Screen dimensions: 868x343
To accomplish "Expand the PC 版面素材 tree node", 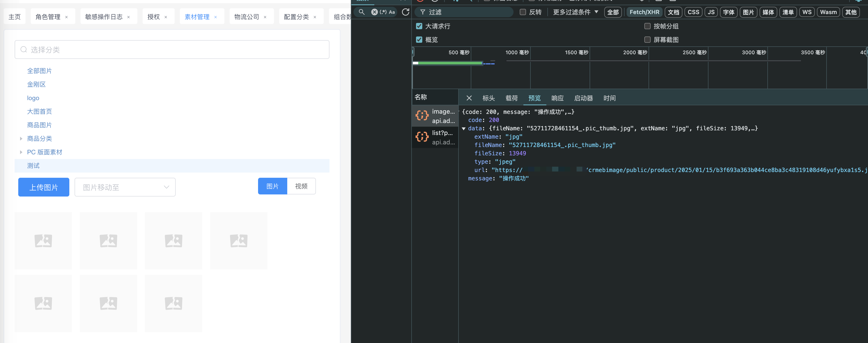I will 21,152.
